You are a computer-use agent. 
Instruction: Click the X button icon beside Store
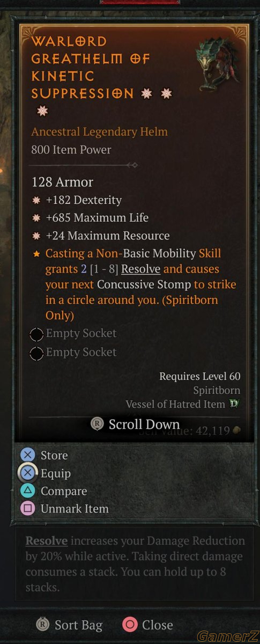28,455
